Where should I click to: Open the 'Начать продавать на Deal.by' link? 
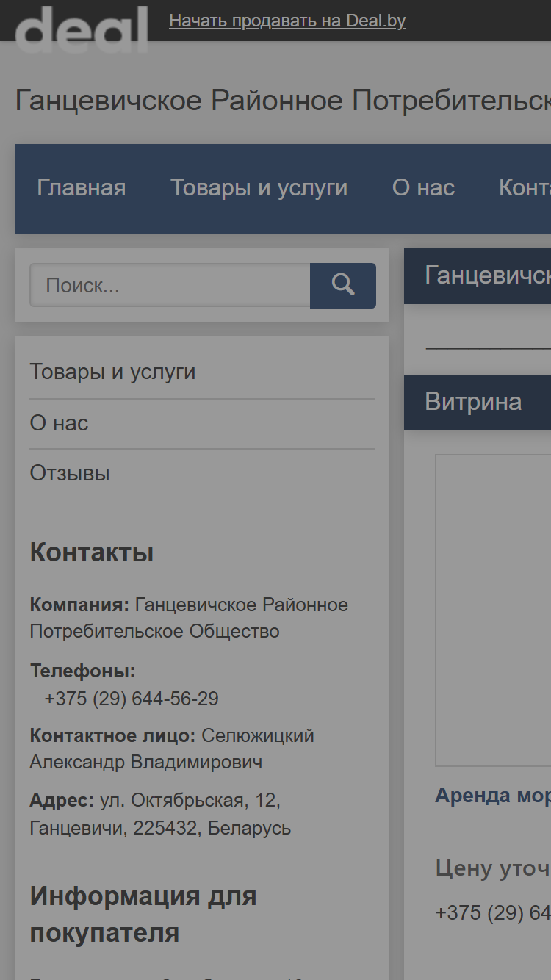(287, 21)
